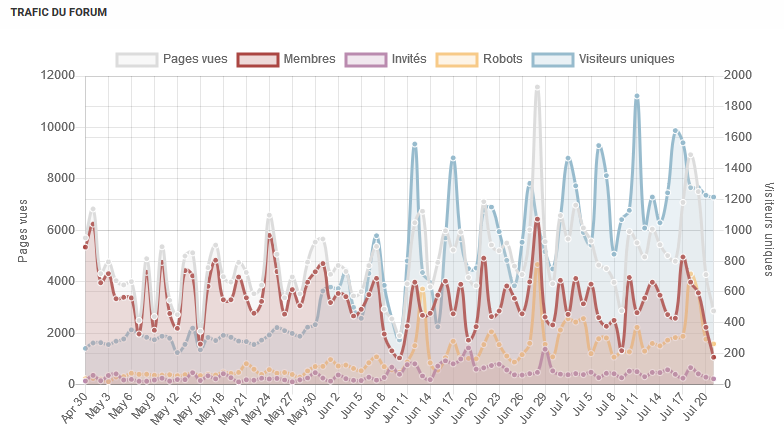Click the Jun 17 date label
Screen dimensions: 784x436
[442, 407]
